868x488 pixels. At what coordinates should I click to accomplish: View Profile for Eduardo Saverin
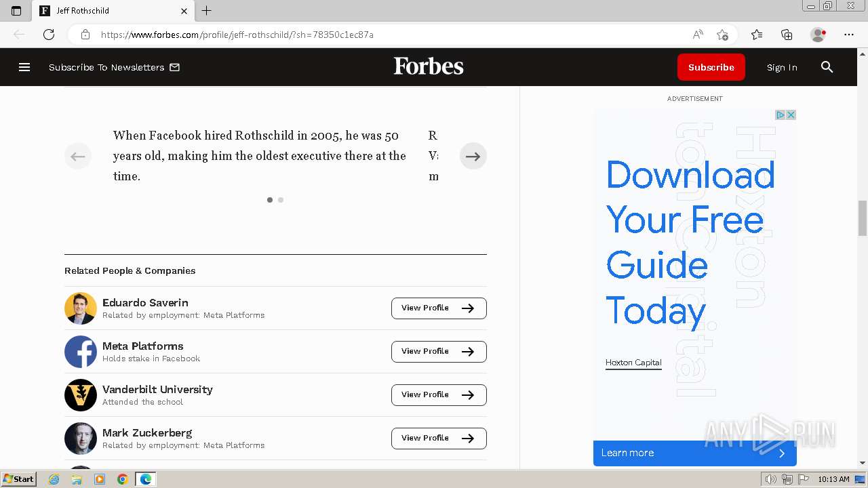tap(439, 308)
